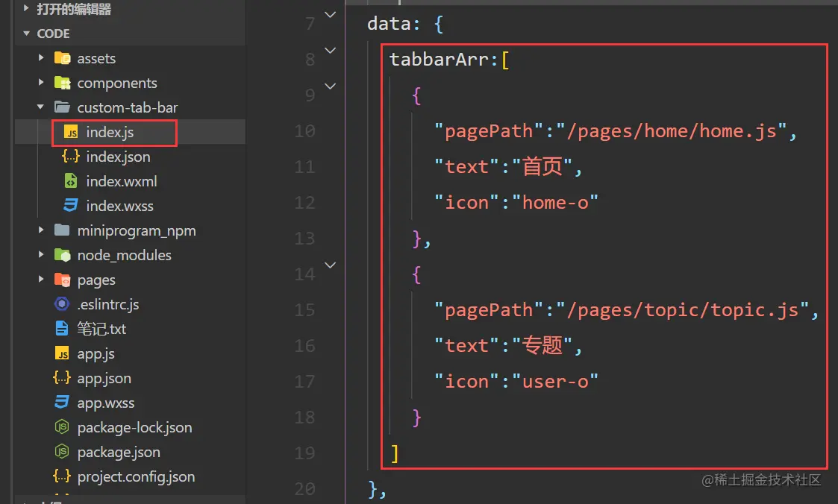Screen dimensions: 838x504
Task: Click the "/pages/home/home.js" string
Action: click(672, 130)
